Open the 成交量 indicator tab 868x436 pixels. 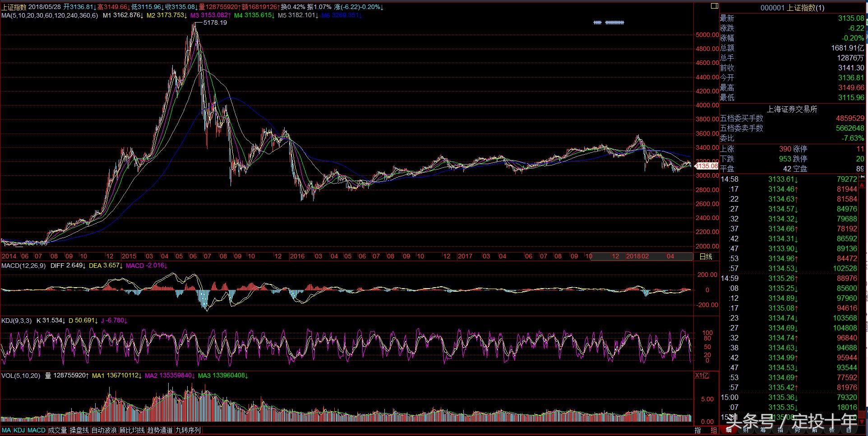point(57,431)
